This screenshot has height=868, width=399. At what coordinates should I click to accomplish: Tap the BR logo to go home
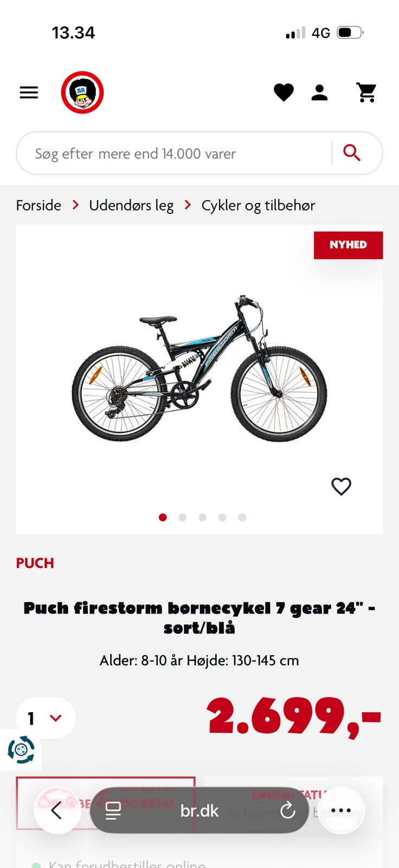[82, 92]
